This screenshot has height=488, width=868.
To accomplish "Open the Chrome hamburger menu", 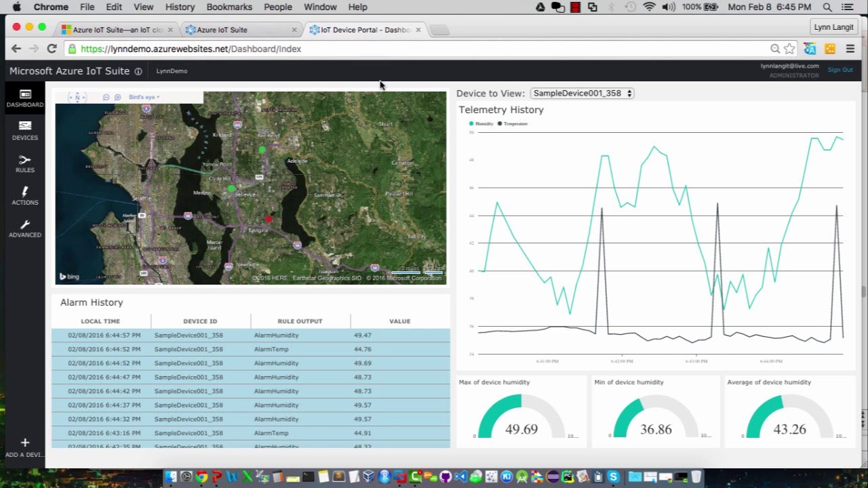I will pos(850,49).
